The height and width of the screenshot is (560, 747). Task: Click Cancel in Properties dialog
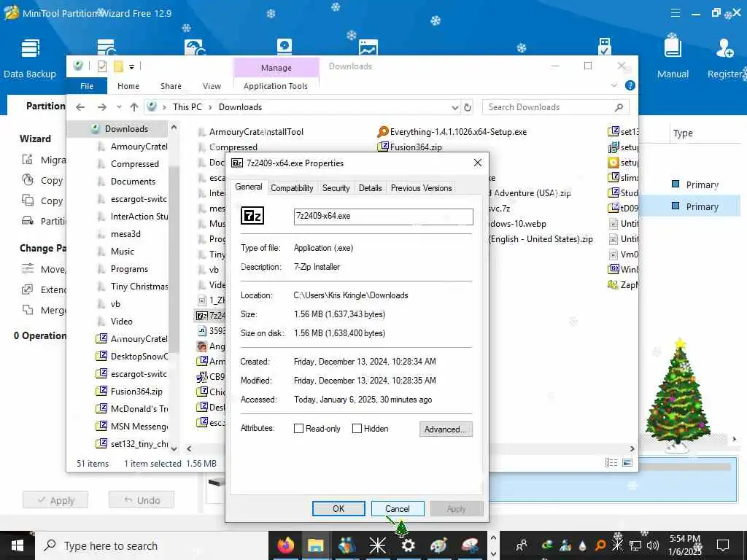[398, 508]
